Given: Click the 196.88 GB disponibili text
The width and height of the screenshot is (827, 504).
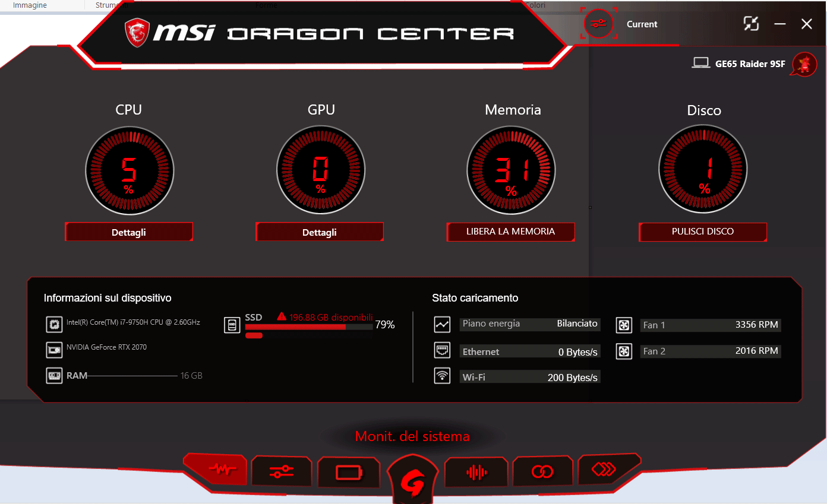Looking at the screenshot, I should coord(331,317).
